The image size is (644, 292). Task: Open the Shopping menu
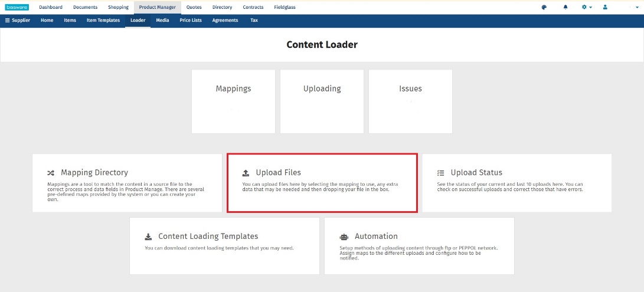(x=118, y=7)
